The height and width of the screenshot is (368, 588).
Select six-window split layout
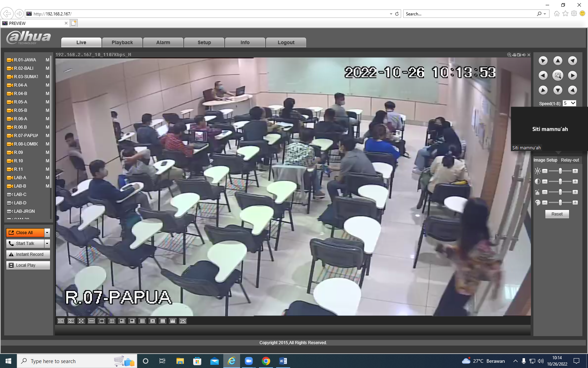coord(122,321)
